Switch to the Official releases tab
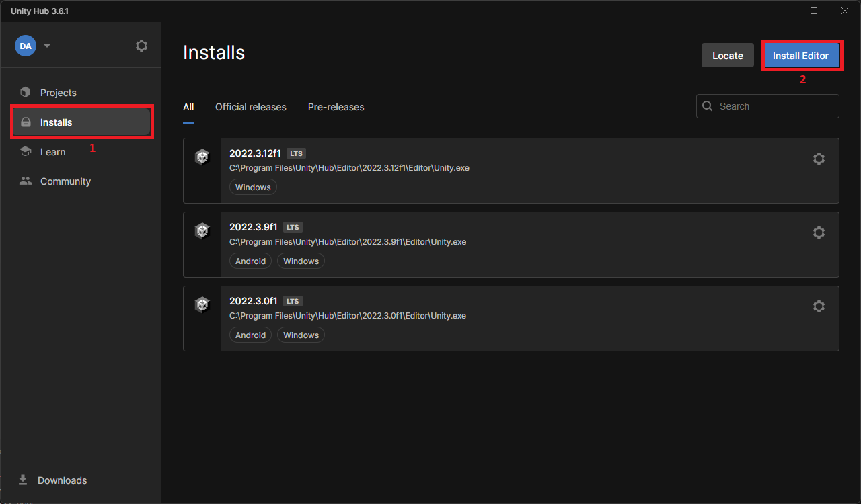This screenshot has width=861, height=504. click(250, 106)
